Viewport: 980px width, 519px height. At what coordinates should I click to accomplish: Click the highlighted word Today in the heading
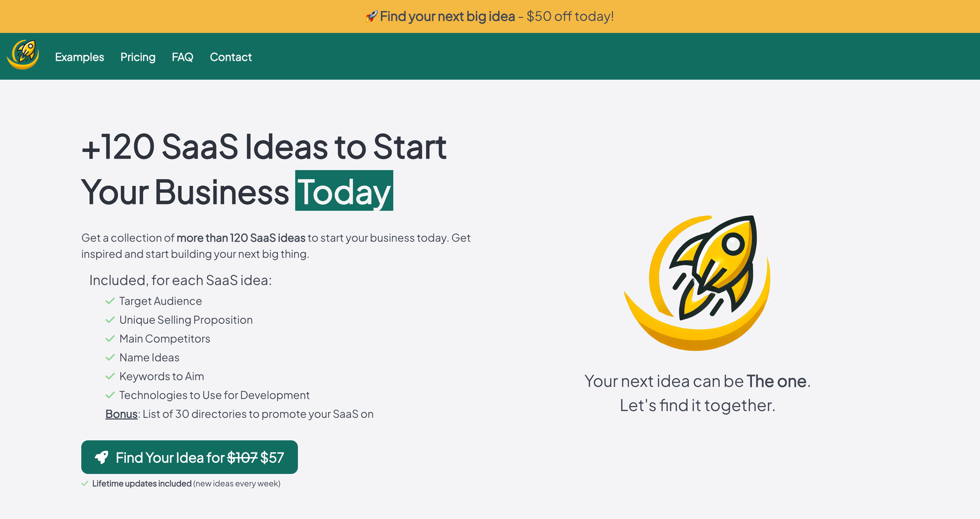[344, 191]
